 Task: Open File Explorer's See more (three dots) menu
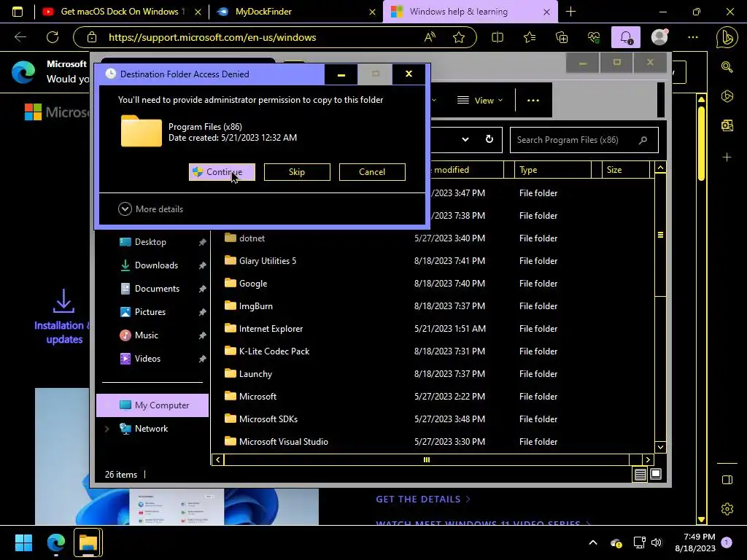click(x=533, y=101)
